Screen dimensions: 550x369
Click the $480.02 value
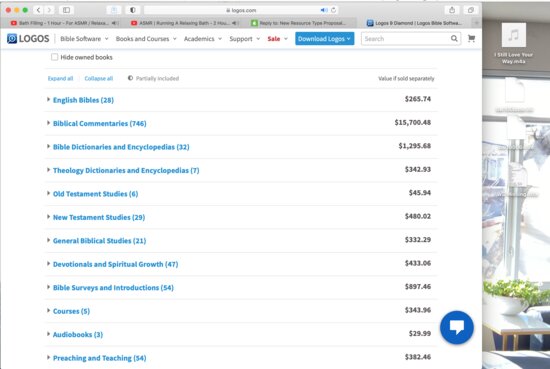coord(418,216)
